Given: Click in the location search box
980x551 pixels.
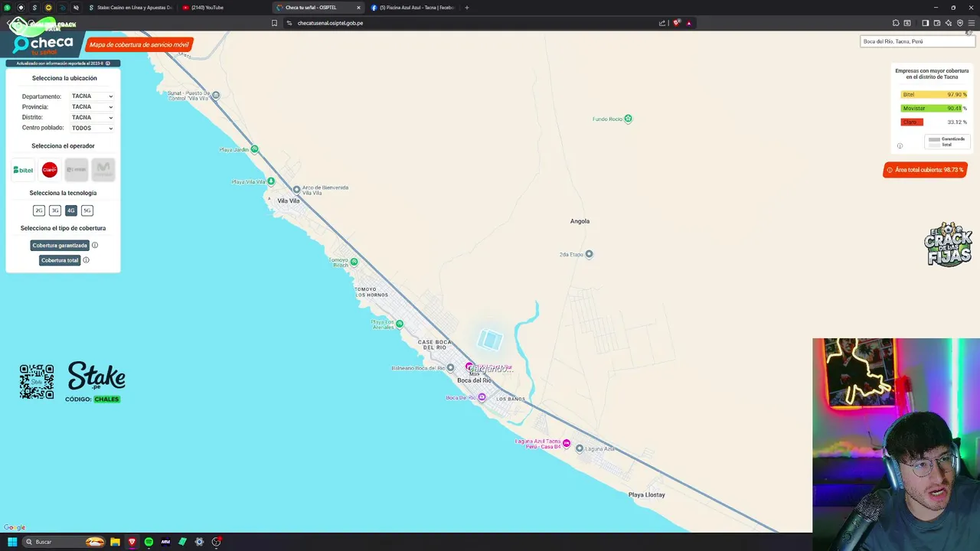Looking at the screenshot, I should (917, 41).
